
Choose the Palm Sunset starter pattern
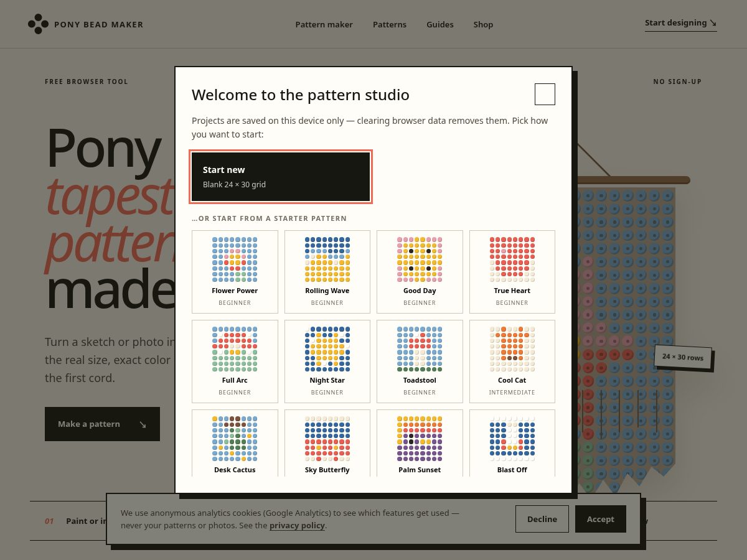(420, 443)
